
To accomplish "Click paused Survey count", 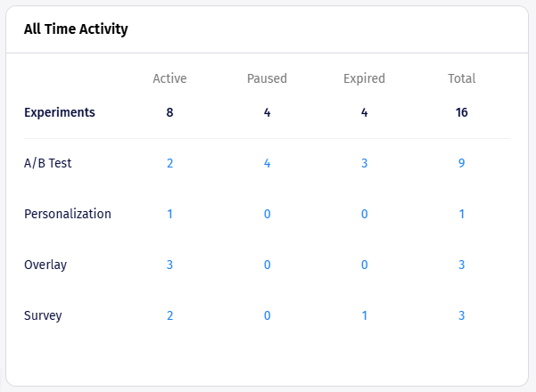I will click(267, 315).
